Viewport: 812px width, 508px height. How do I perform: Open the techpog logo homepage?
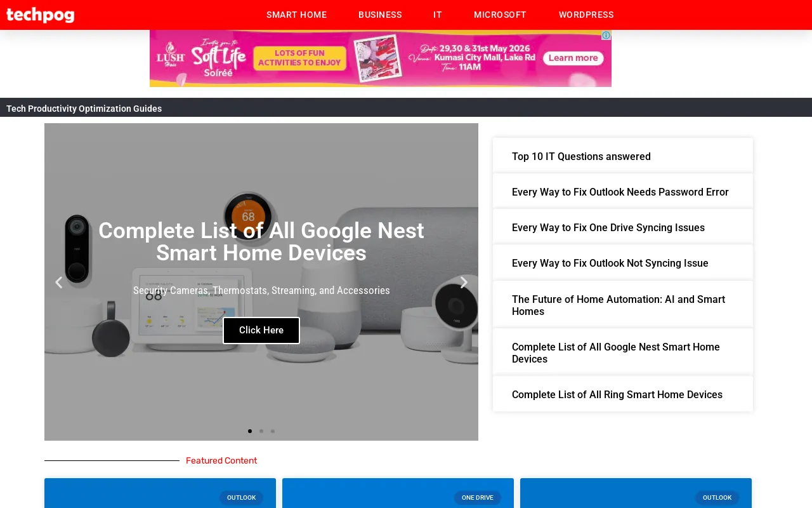point(40,15)
